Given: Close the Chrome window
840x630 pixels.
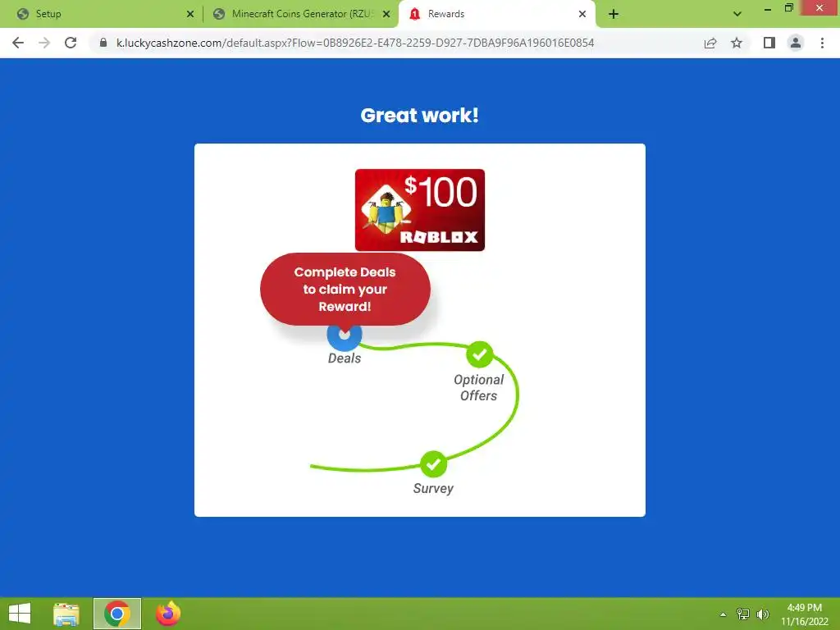Looking at the screenshot, I should coord(819,7).
